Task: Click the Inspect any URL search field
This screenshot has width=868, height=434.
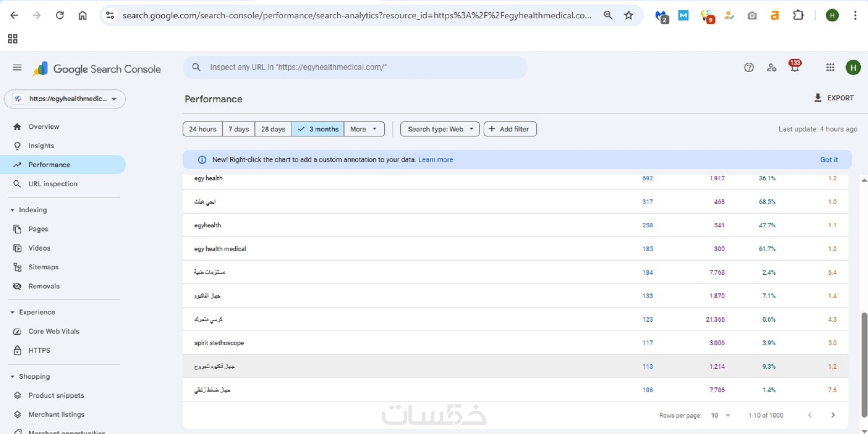Action: [355, 68]
